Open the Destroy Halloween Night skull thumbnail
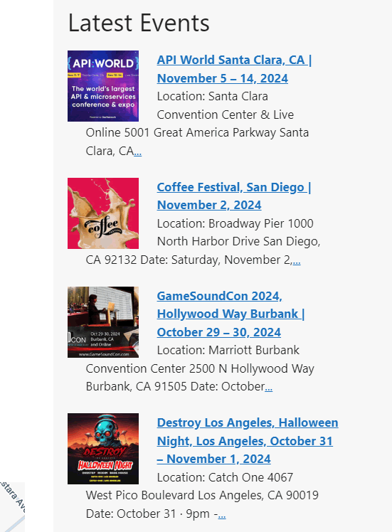 click(103, 449)
